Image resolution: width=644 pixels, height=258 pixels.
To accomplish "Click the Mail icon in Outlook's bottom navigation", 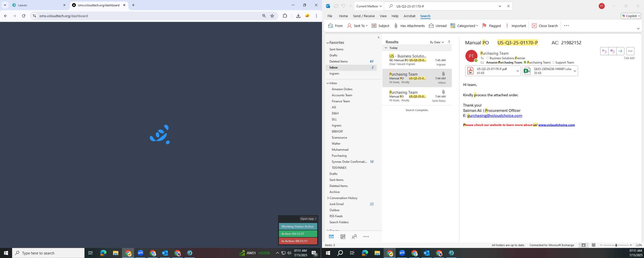I will click(x=331, y=237).
